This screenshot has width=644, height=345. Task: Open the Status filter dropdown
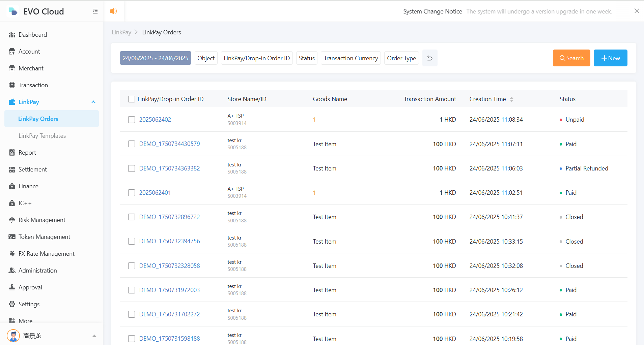click(x=306, y=58)
